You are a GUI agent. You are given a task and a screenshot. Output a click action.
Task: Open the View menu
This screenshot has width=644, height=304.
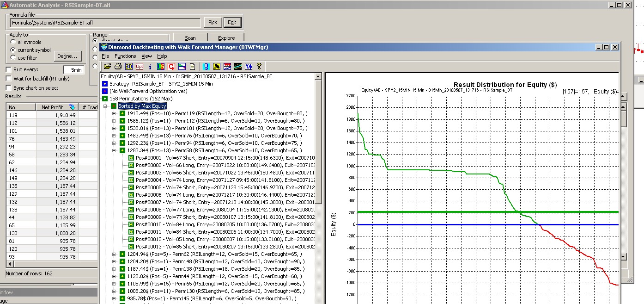(x=146, y=56)
